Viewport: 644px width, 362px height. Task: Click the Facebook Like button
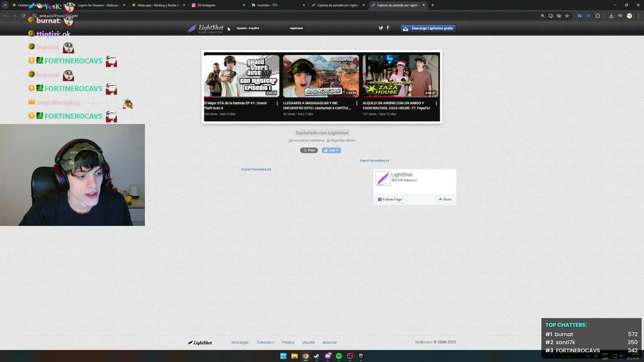tap(331, 150)
